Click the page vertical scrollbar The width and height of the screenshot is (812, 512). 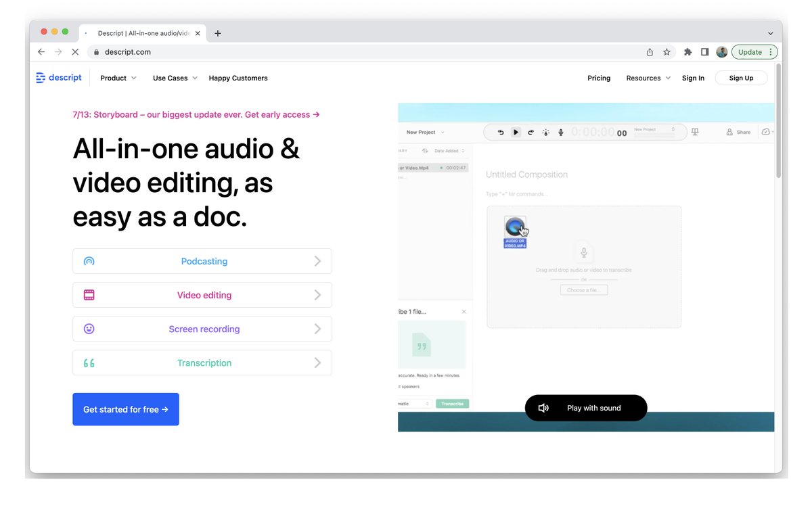pos(778,122)
